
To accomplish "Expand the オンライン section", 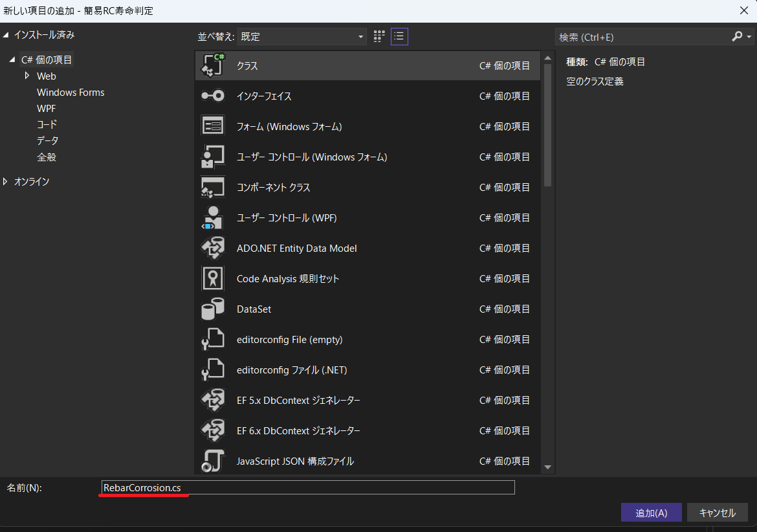I will pyautogui.click(x=6, y=182).
